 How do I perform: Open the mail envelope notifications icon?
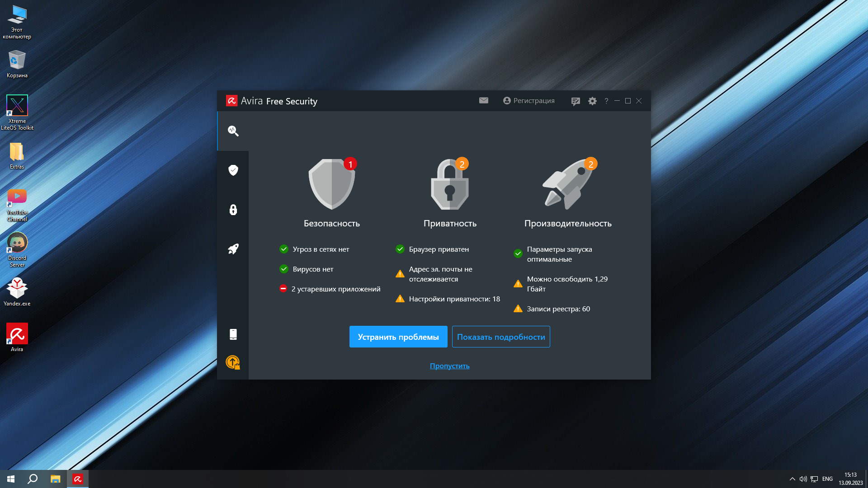pos(484,100)
